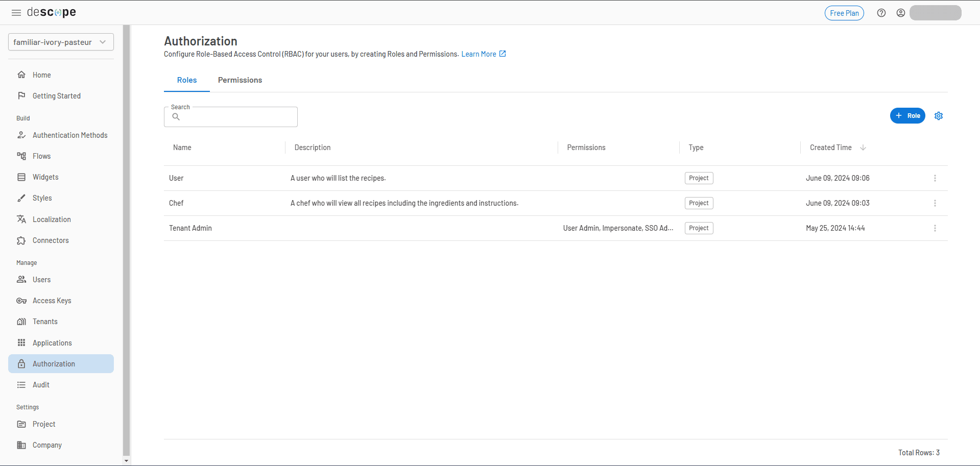Select the Flows icon in the sidebar

(x=21, y=156)
